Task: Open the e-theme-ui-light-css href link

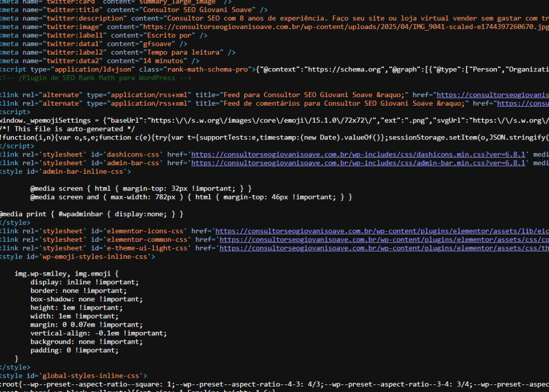Action: 384,248
